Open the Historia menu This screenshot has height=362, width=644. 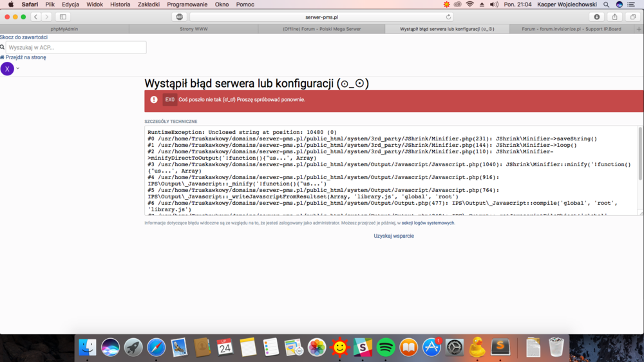[x=120, y=5]
